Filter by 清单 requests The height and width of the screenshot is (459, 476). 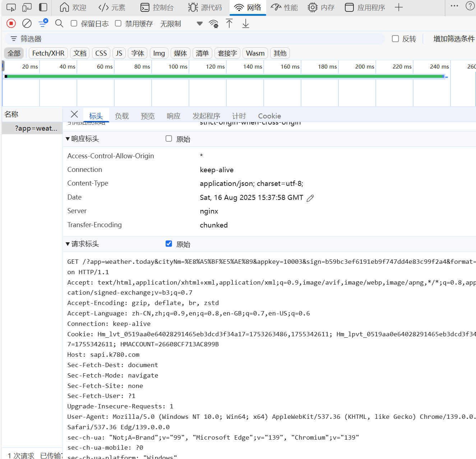[x=202, y=53]
